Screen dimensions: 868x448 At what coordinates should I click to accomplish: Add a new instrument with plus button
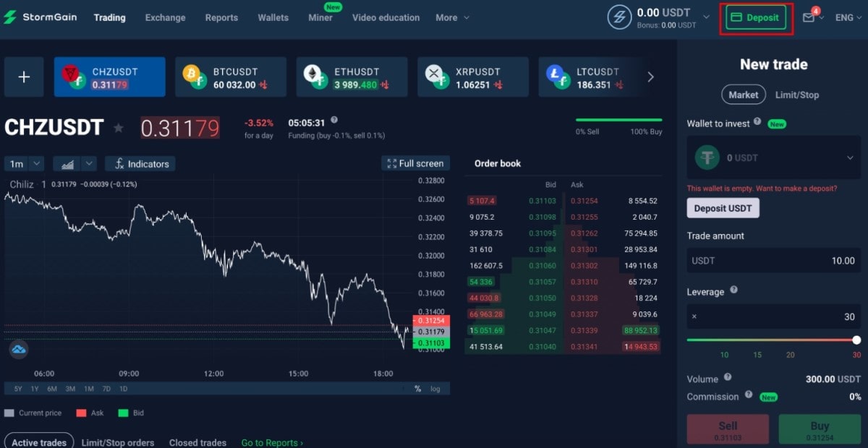[24, 77]
